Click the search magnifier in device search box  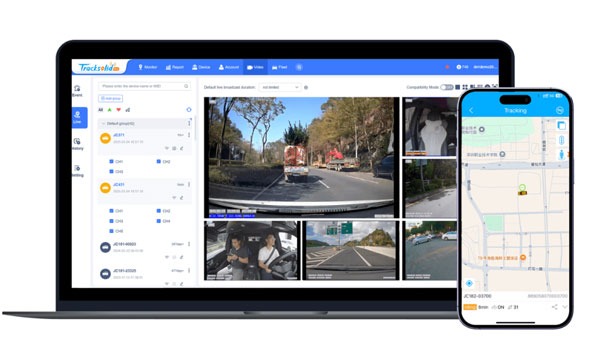click(x=186, y=86)
